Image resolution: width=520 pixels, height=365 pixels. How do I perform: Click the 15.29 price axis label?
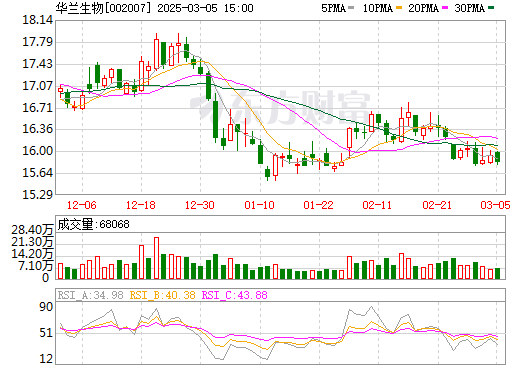click(x=37, y=195)
